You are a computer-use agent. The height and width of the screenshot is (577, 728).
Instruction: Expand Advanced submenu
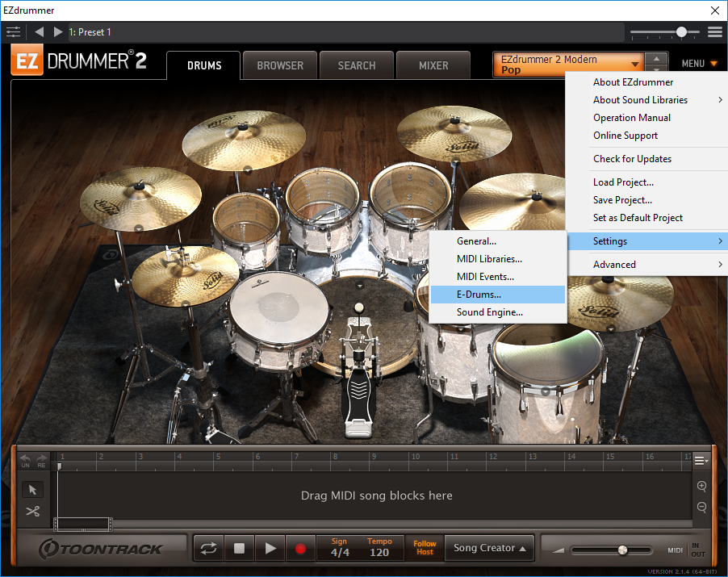(646, 265)
